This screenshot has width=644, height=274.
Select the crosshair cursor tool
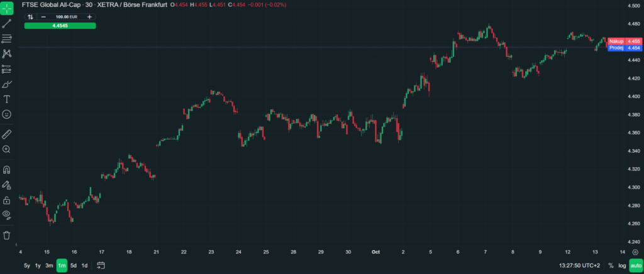(6, 8)
